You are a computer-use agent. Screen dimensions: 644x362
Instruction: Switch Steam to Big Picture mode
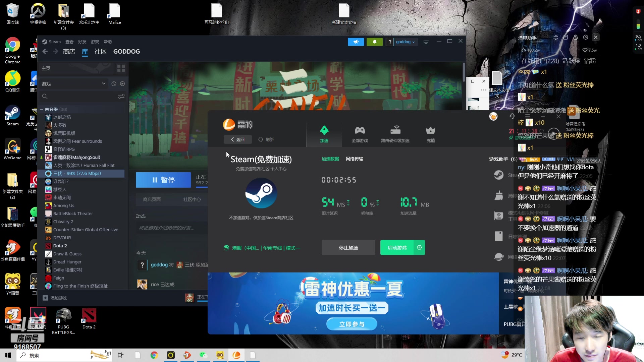tap(426, 42)
